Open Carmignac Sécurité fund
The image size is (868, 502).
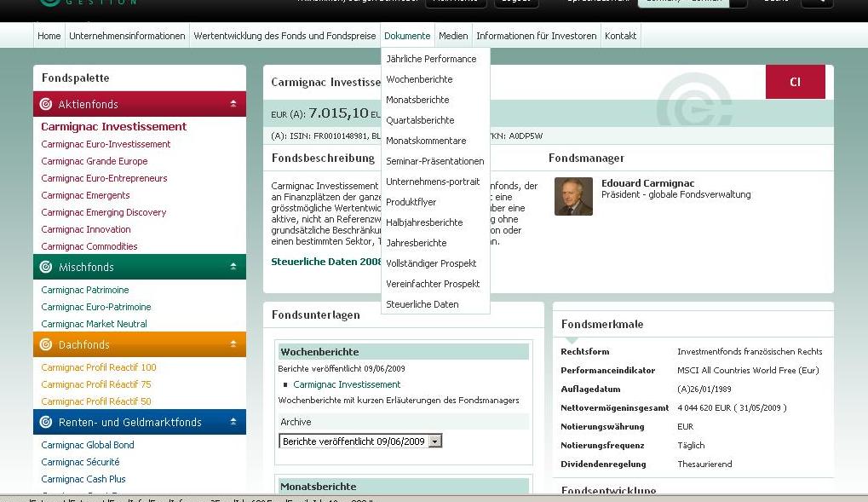tap(80, 462)
